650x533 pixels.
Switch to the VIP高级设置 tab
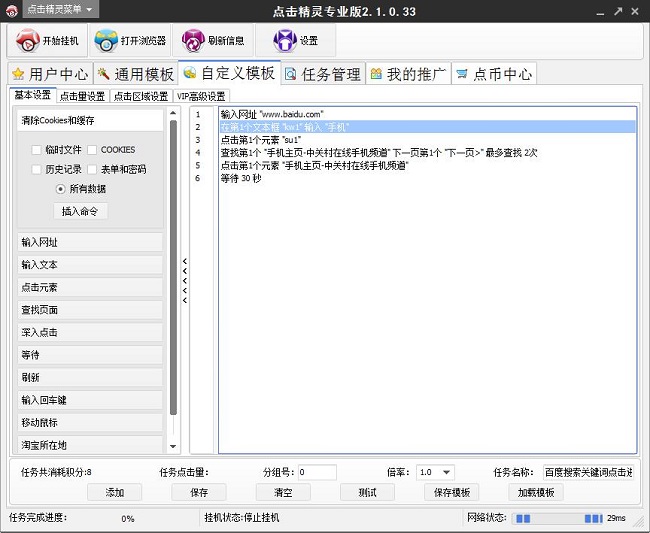[x=201, y=96]
